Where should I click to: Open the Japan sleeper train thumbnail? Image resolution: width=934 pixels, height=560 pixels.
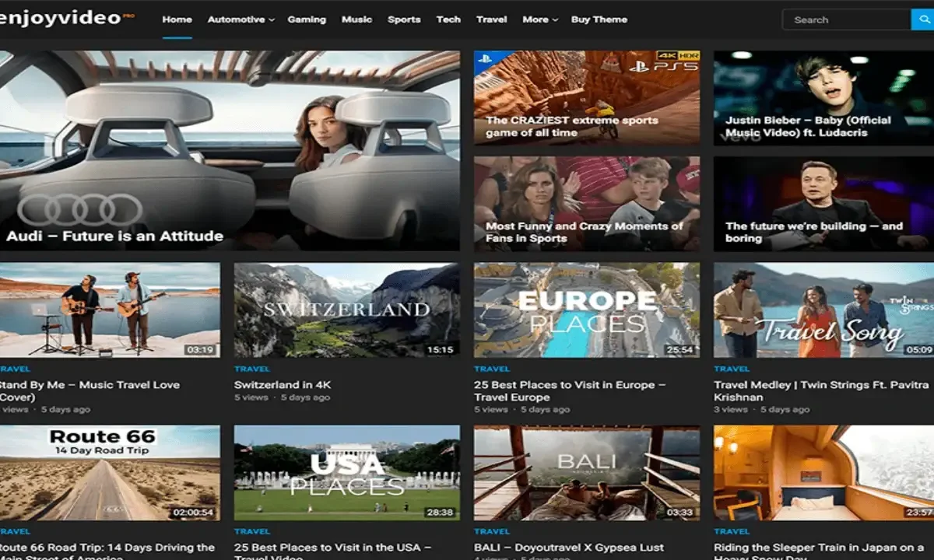point(823,473)
